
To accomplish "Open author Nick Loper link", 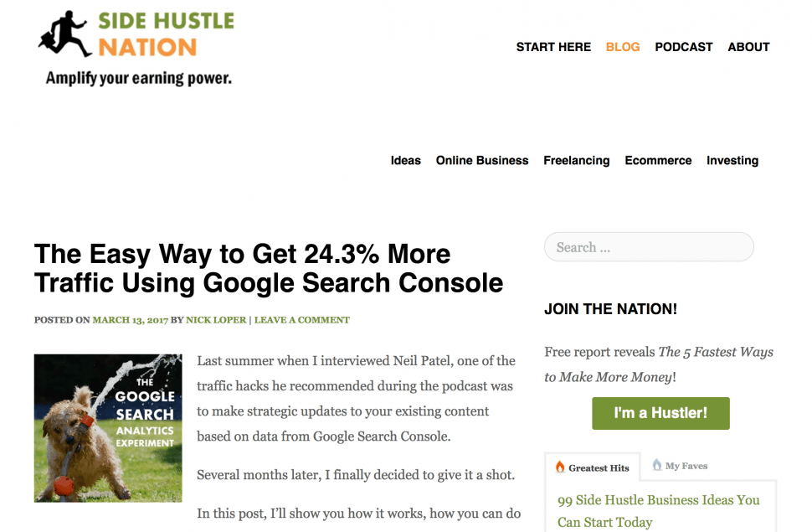I will [216, 320].
